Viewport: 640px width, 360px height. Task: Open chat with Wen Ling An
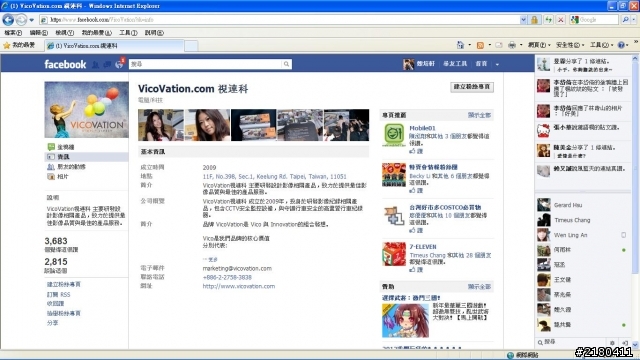[x=583, y=235]
